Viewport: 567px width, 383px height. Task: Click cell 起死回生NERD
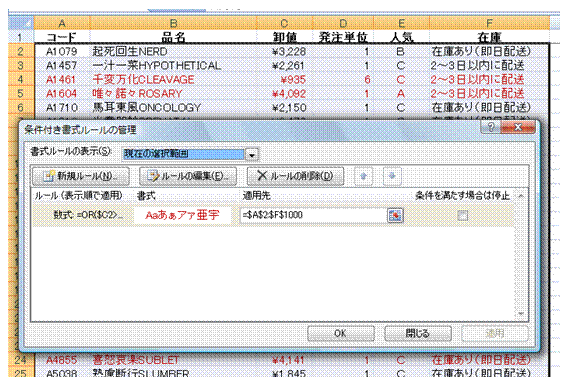(x=174, y=51)
